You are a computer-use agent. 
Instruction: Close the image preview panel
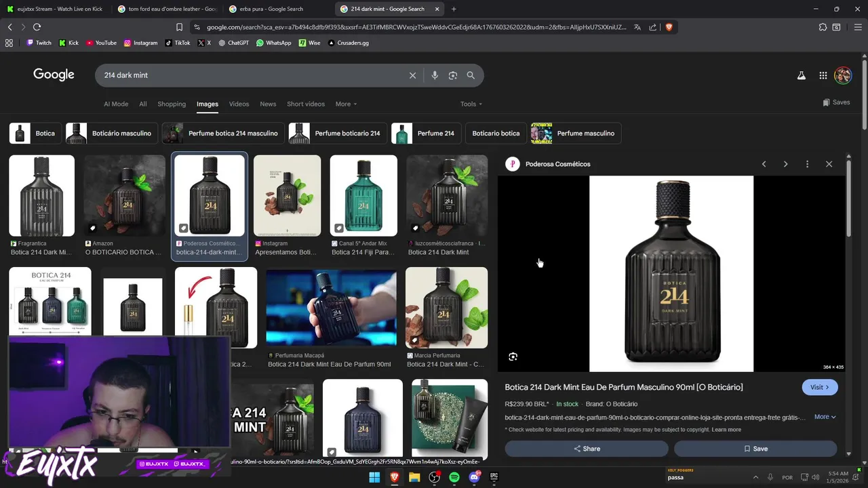[x=829, y=164]
